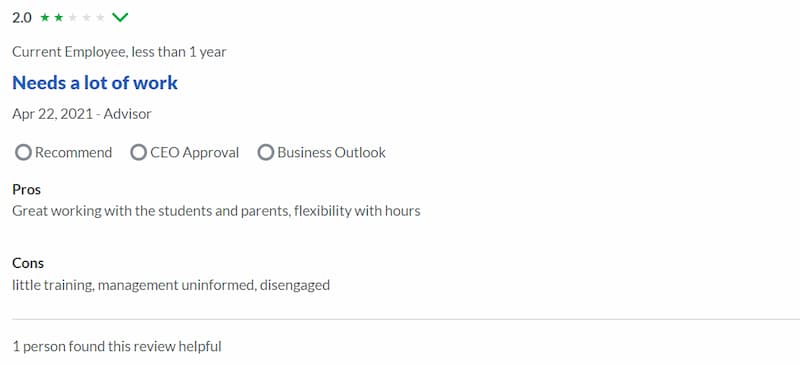The image size is (800, 365).
Task: Open the 'Needs a lot of work' review
Action: point(95,83)
